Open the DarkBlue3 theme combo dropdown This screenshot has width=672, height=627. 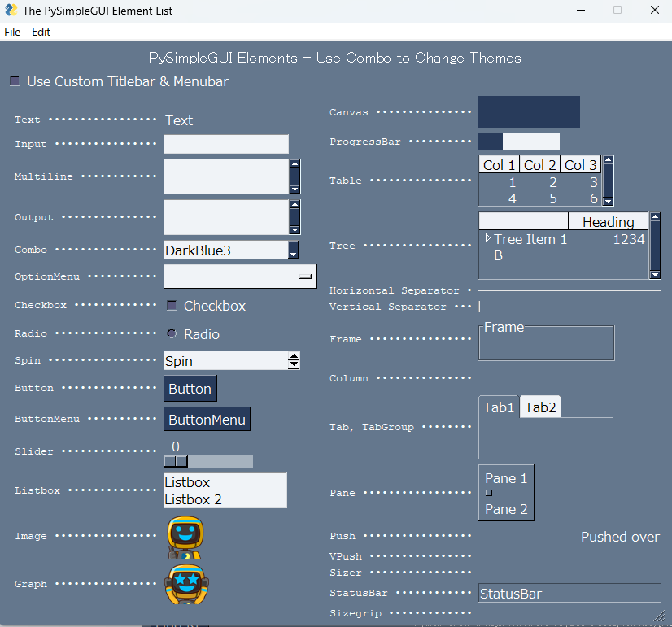click(x=293, y=250)
